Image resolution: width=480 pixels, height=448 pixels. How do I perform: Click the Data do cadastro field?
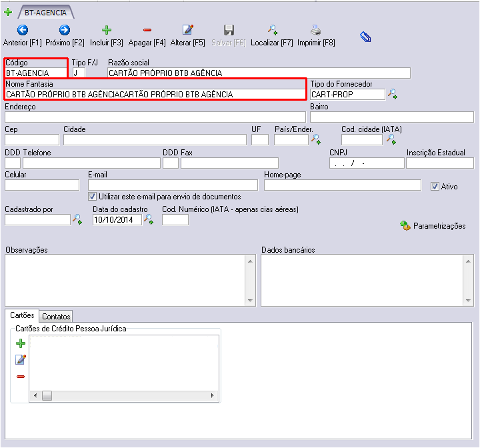[x=117, y=219]
